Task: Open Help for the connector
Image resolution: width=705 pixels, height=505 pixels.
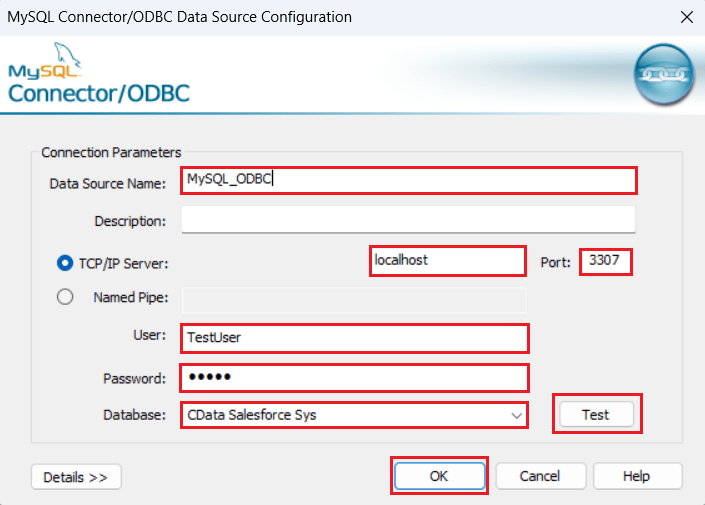Action: coord(637,476)
